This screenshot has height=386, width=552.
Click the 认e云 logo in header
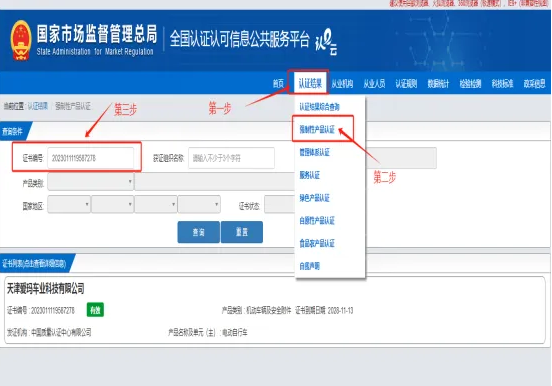coord(326,42)
